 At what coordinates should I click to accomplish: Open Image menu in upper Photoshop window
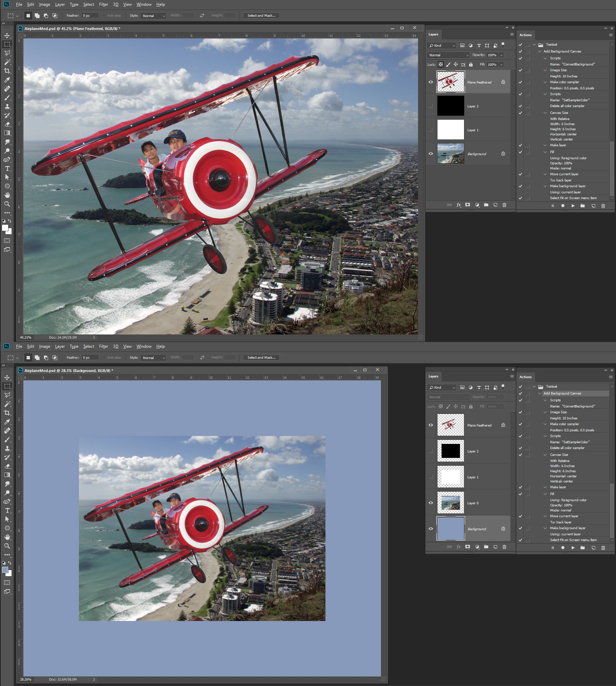(44, 4)
